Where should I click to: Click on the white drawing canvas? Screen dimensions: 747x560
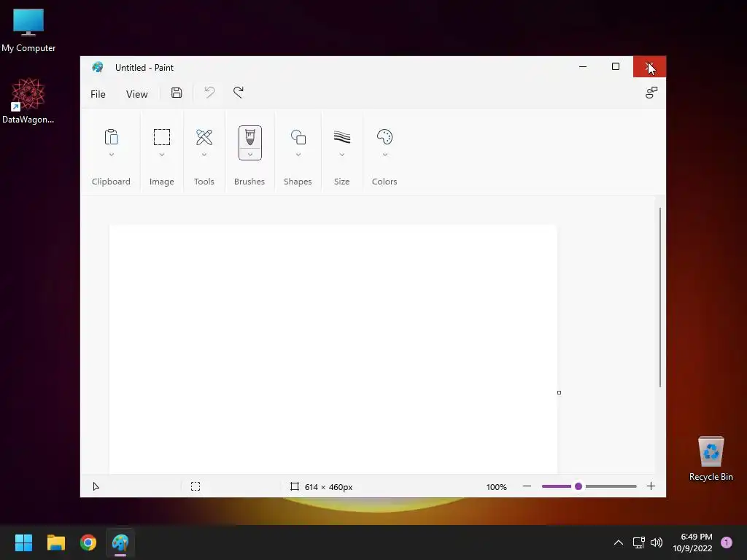click(333, 349)
